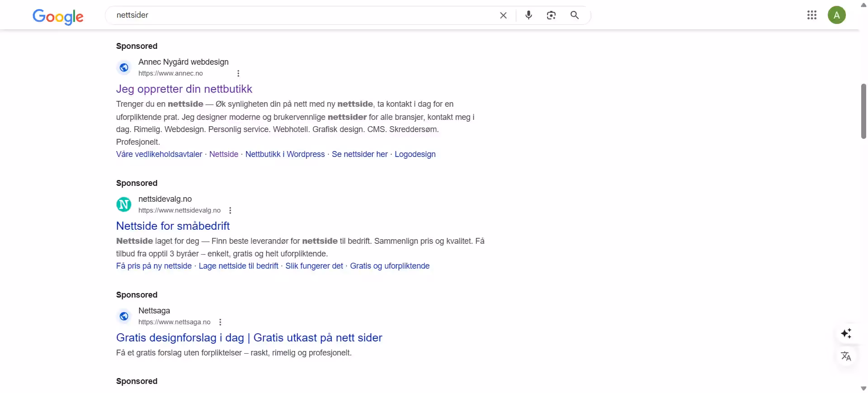Open 'Logodesign' sitelink
Viewport: 868px width, 393px height.
tap(415, 154)
